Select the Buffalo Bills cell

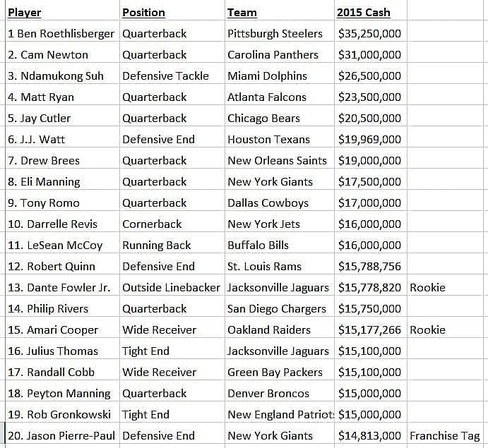pyautogui.click(x=258, y=245)
